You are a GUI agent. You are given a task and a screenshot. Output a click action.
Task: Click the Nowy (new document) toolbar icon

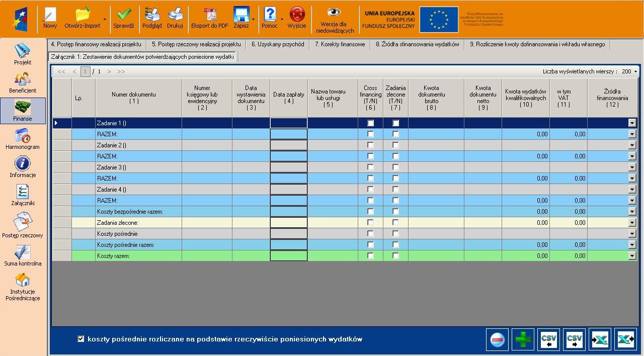coord(50,15)
